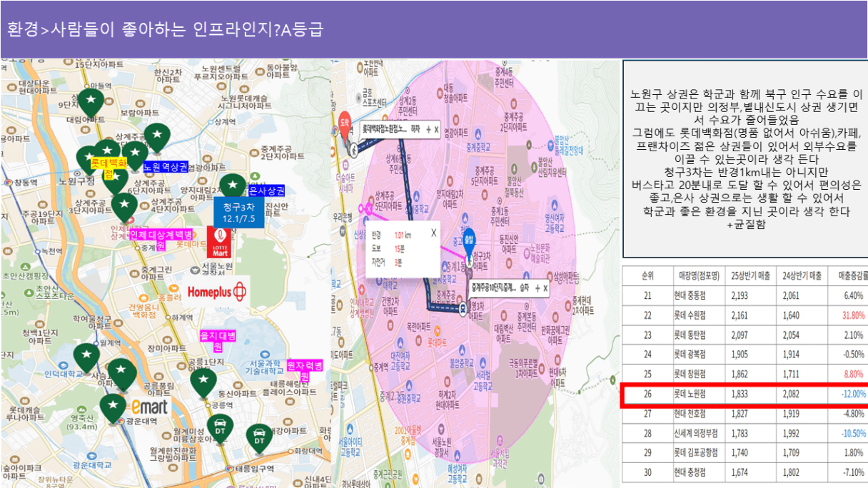This screenshot has height=488, width=868.
Task: Click the red 31.80% value
Action: 853,315
